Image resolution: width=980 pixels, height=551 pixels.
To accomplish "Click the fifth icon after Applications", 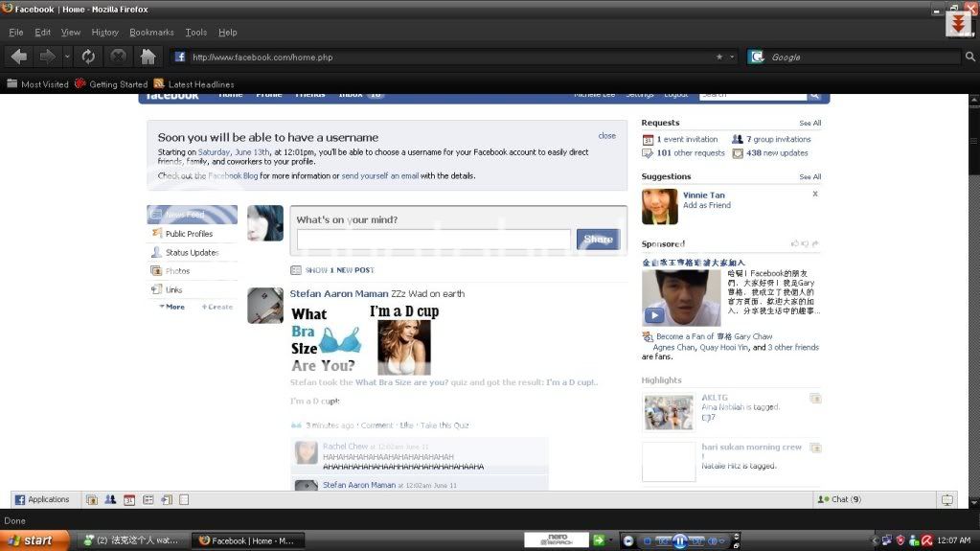I will click(167, 499).
